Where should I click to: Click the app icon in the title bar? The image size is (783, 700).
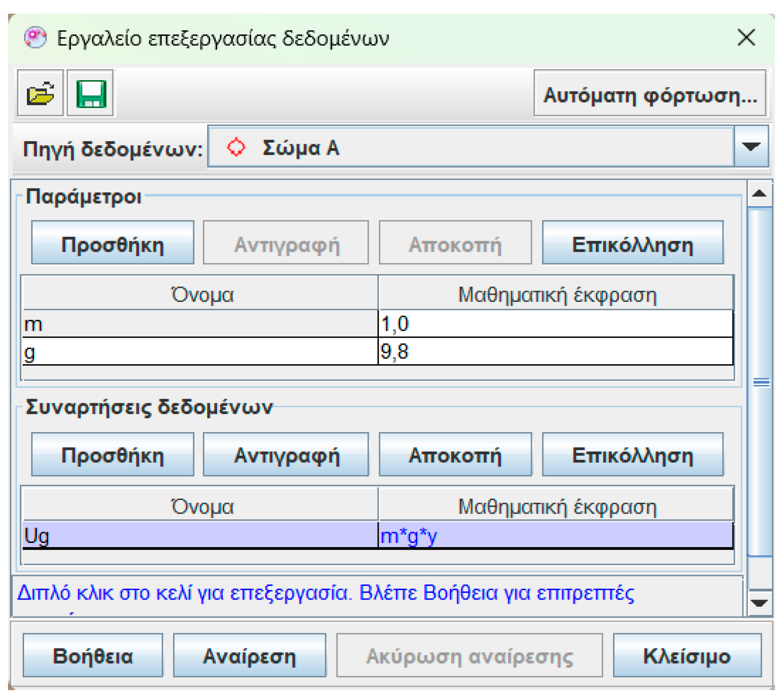point(35,38)
